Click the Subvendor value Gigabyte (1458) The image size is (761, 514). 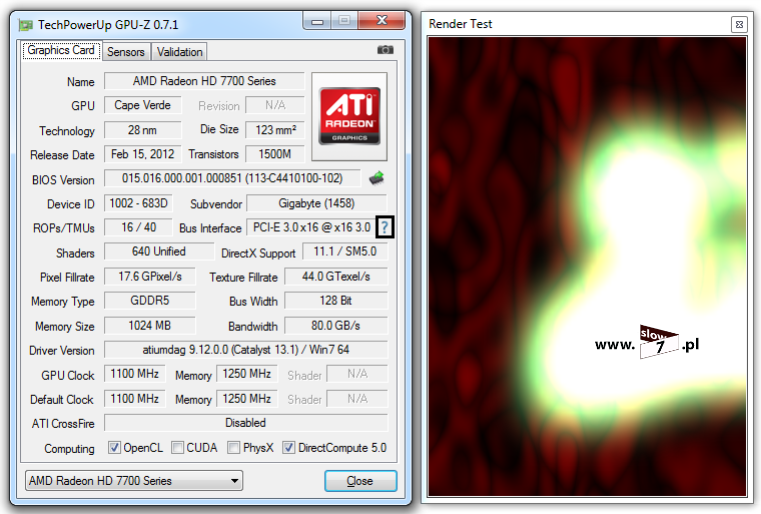317,203
